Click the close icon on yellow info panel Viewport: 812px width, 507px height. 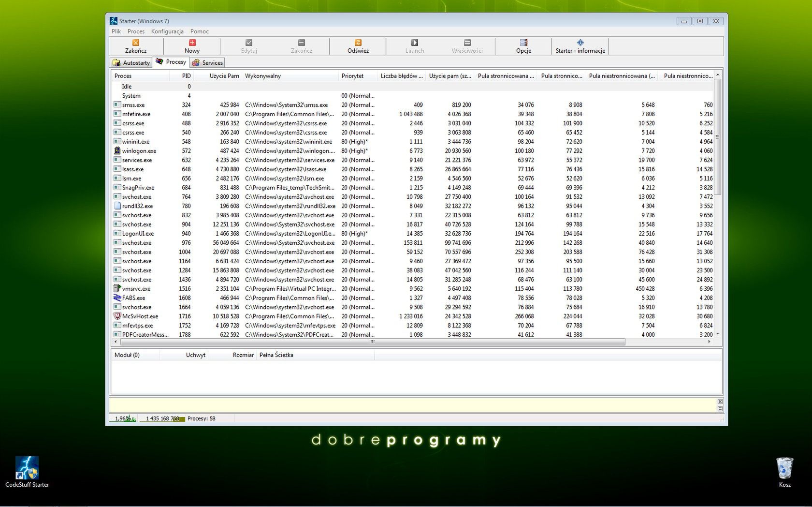click(x=720, y=402)
